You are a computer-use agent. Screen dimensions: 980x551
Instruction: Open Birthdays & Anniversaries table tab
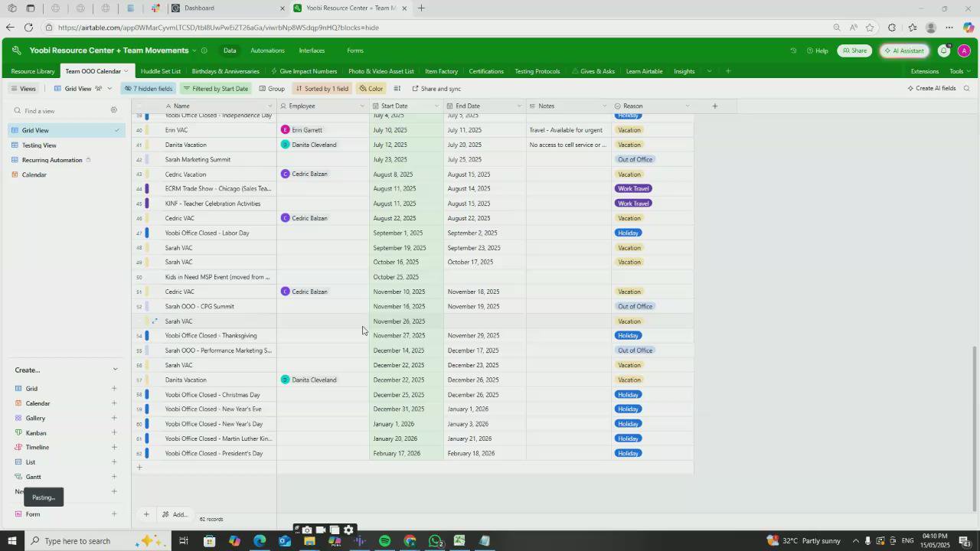(x=226, y=71)
